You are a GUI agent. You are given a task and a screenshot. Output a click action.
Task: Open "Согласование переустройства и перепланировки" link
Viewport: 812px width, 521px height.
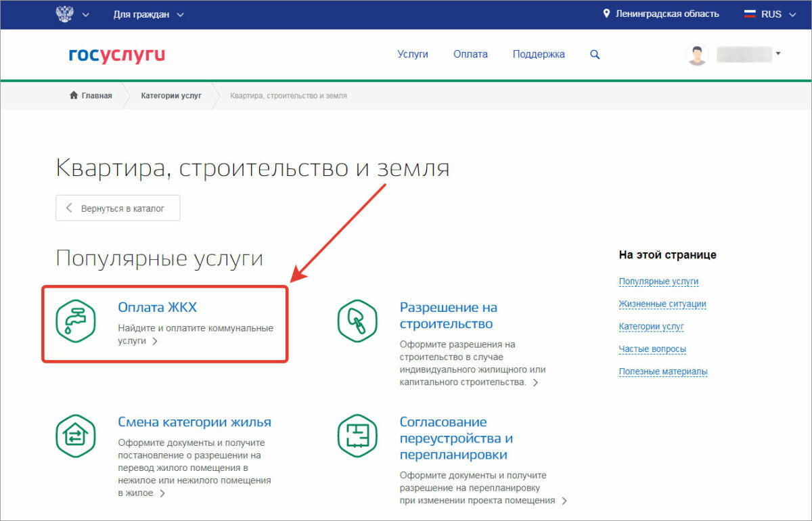[x=457, y=438]
